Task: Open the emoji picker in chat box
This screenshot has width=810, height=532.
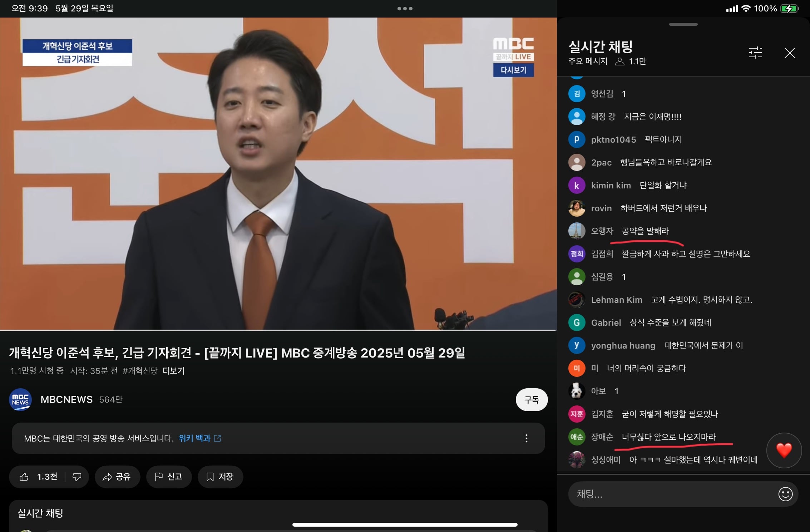Action: coord(785,494)
